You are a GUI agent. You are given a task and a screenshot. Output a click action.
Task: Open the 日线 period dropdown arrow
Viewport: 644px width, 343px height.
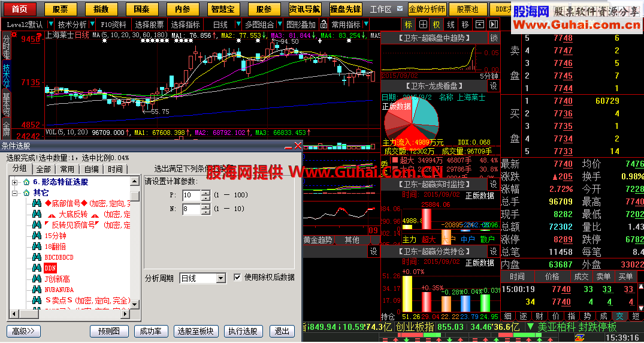pos(238,24)
